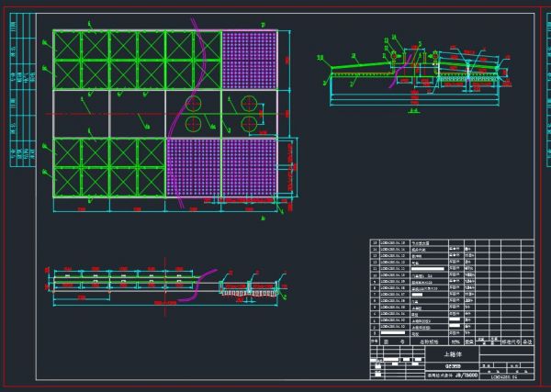The image size is (551, 392).
Task: Pick the top-right purple perforated panel
Action: [x=250, y=60]
